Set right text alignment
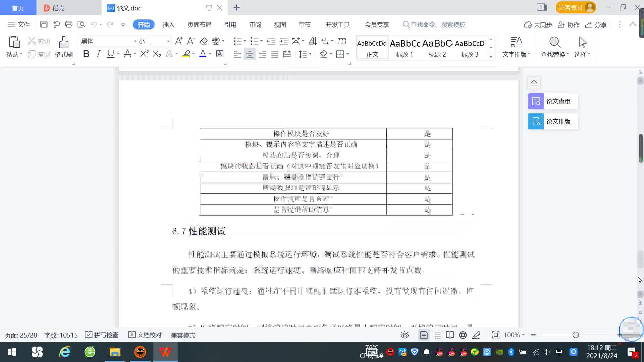Viewport: 644px width, 362px height. pos(262,54)
